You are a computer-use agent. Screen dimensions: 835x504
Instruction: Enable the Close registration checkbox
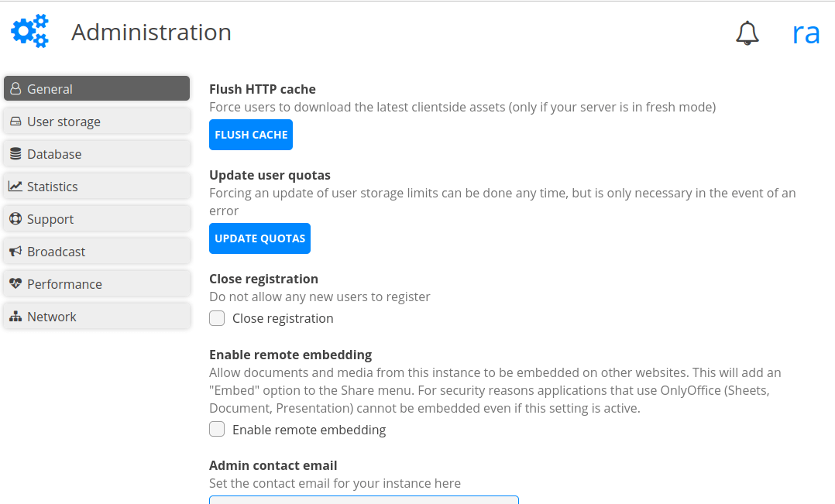(217, 318)
